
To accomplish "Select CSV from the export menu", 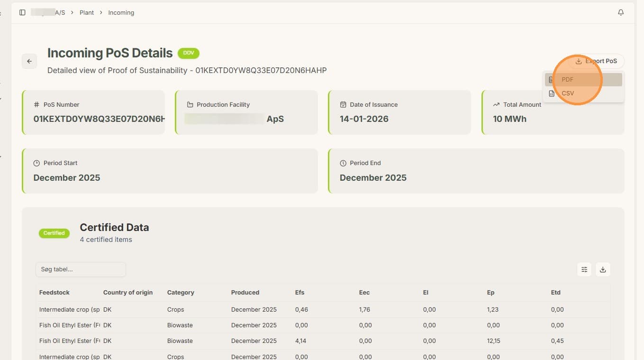I will pos(583,93).
